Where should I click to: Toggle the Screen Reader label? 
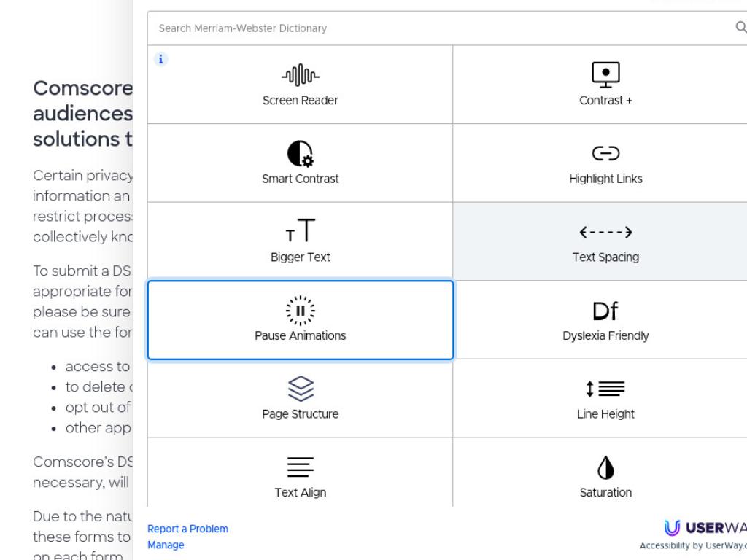(300, 101)
